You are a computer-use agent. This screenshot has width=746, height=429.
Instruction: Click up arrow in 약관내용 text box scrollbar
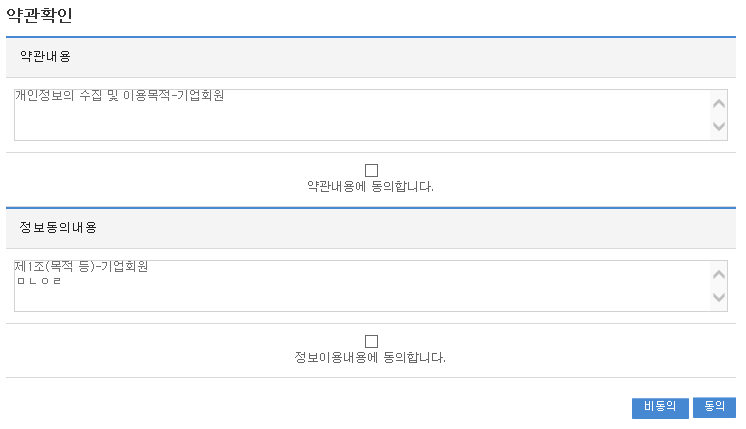click(x=718, y=103)
